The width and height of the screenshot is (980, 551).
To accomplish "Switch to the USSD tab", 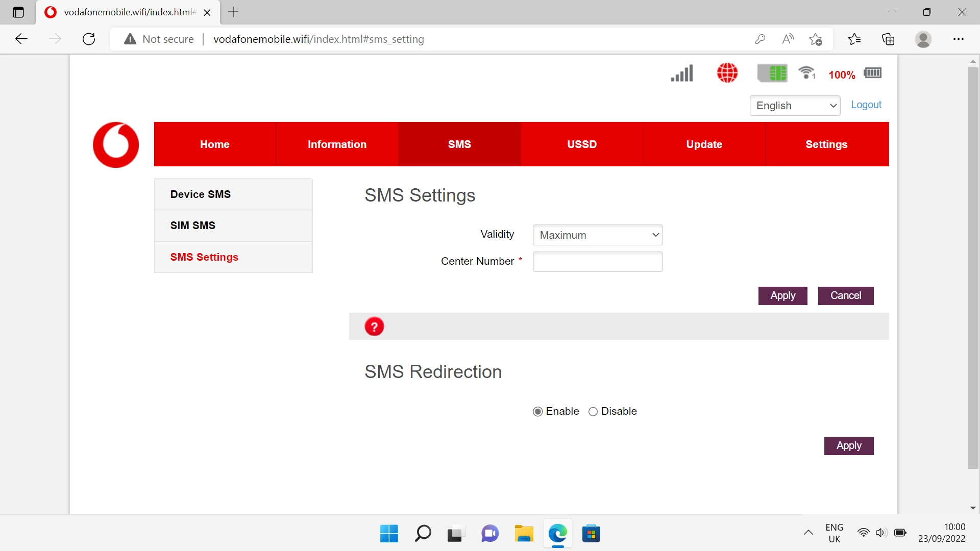I will (x=581, y=144).
